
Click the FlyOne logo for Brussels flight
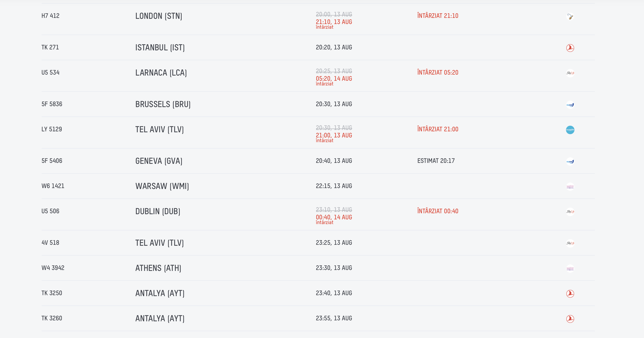pyautogui.click(x=570, y=105)
